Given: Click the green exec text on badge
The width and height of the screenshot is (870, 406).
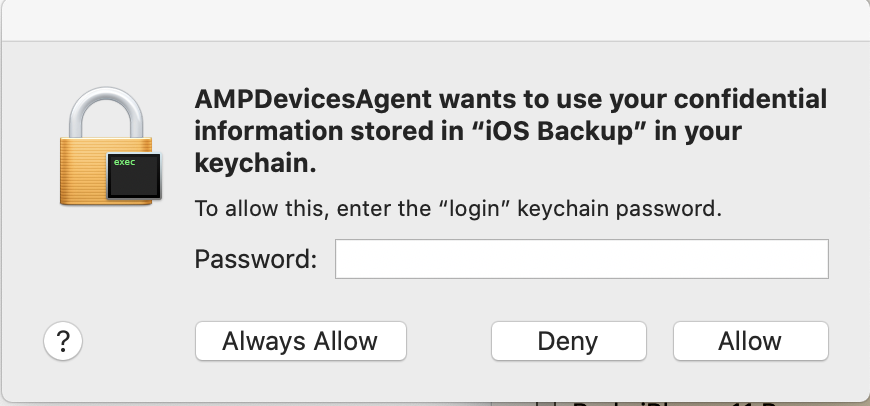Looking at the screenshot, I should click(x=124, y=162).
